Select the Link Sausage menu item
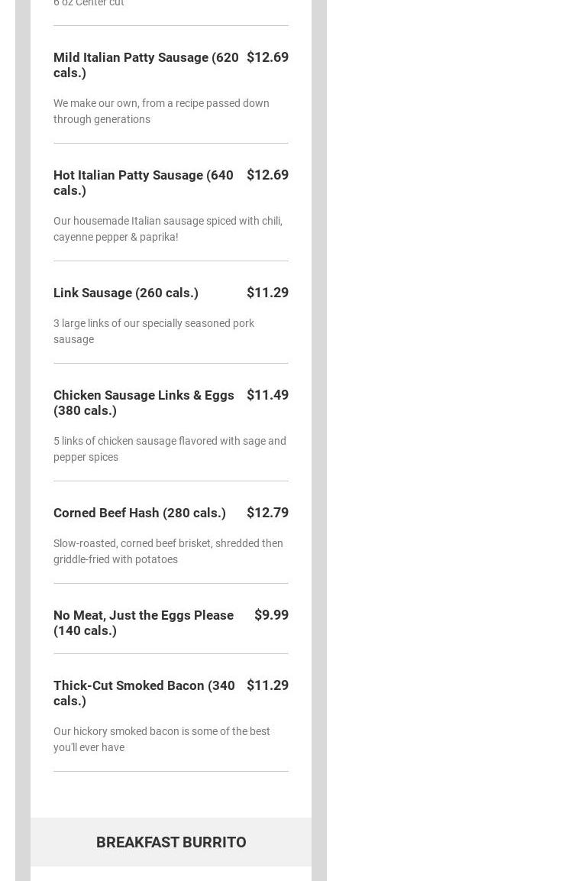The width and height of the screenshot is (588, 881). point(126,293)
